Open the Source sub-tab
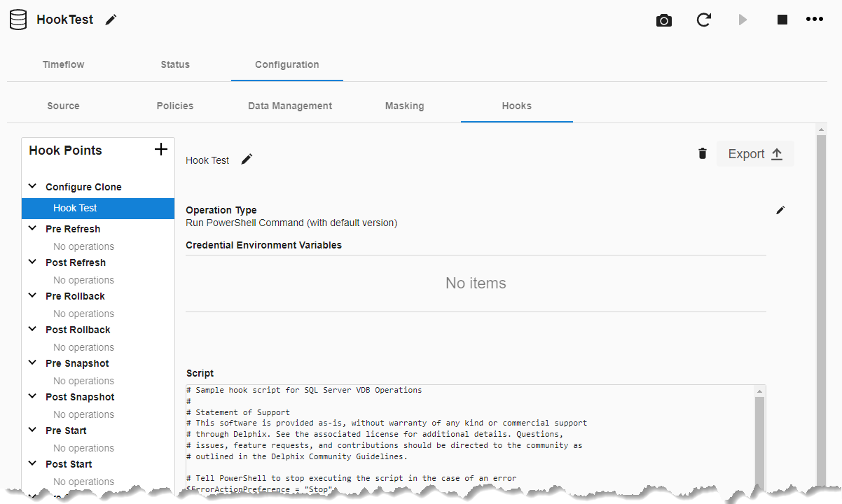The width and height of the screenshot is (842, 504). pyautogui.click(x=63, y=106)
